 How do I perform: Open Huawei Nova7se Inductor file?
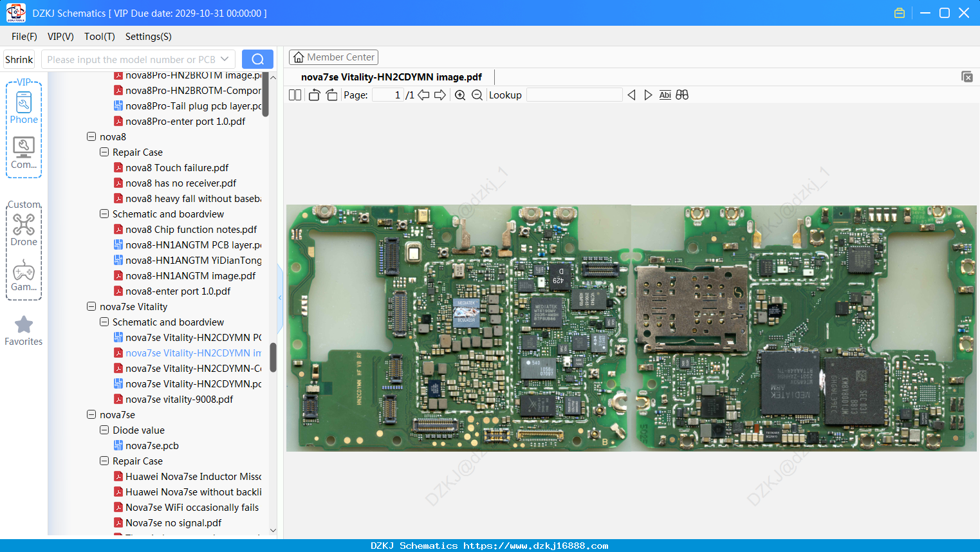point(194,476)
